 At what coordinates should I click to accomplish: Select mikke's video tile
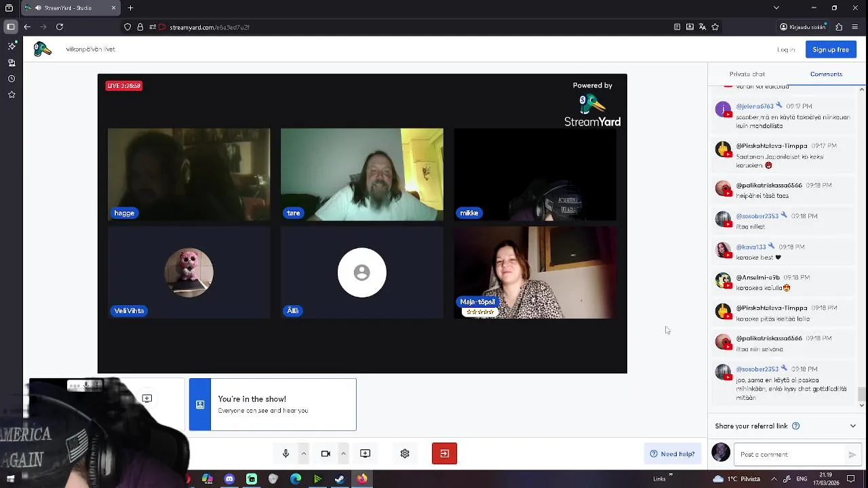point(535,174)
